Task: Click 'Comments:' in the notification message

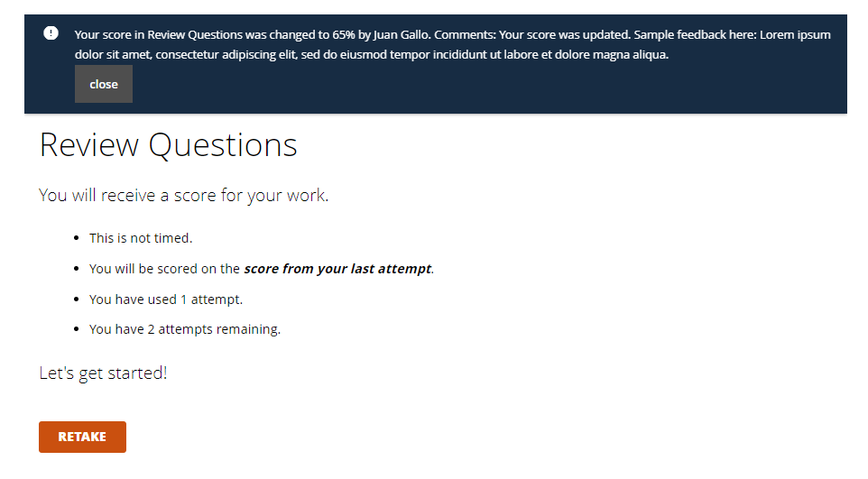Action: 465,34
